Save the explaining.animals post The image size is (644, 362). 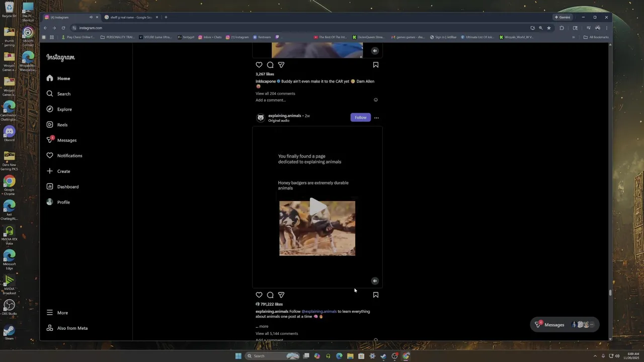376,295
